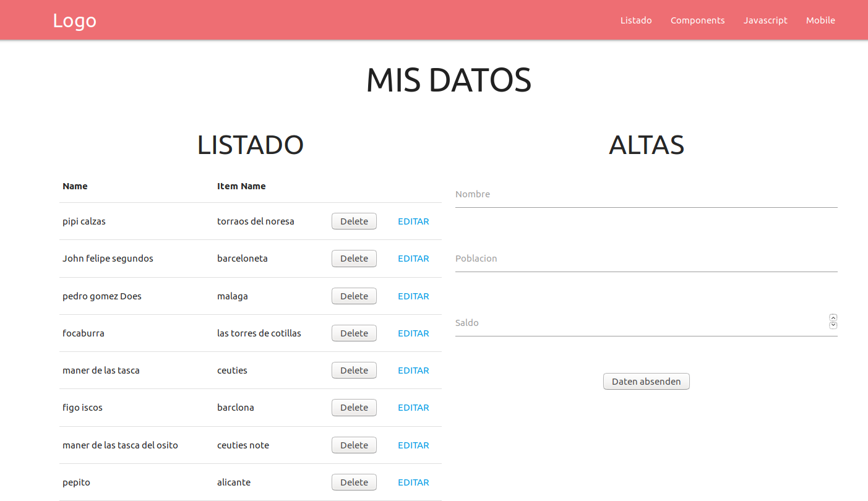This screenshot has width=868, height=501.
Task: Click EDITAR for pepito
Action: (413, 482)
